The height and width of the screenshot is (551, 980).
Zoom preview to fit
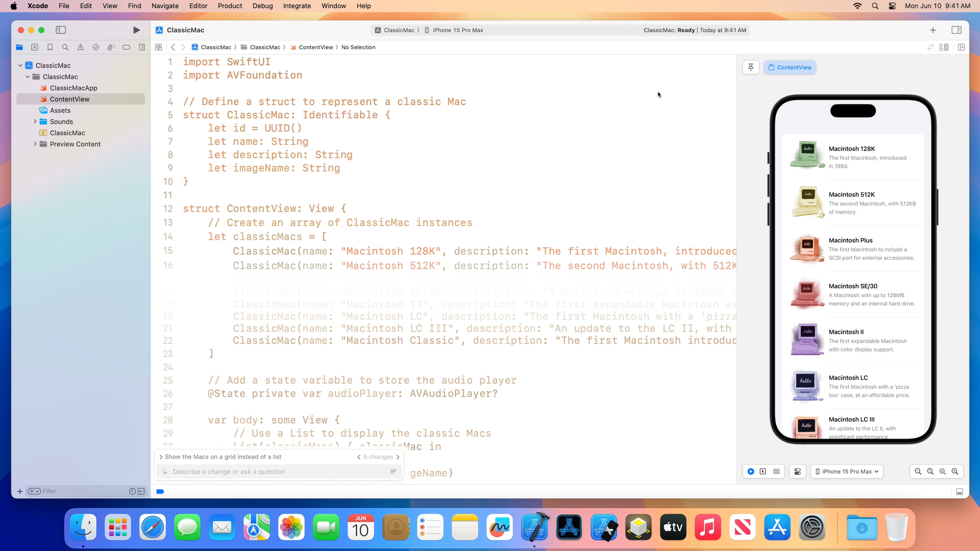pyautogui.click(x=942, y=471)
